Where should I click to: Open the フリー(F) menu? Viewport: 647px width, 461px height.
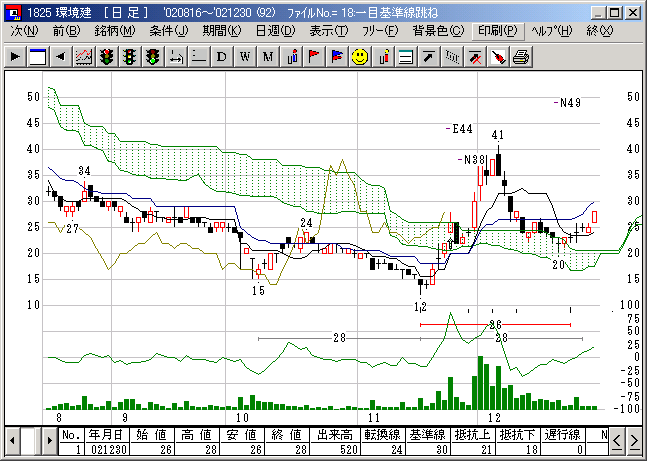(x=380, y=31)
